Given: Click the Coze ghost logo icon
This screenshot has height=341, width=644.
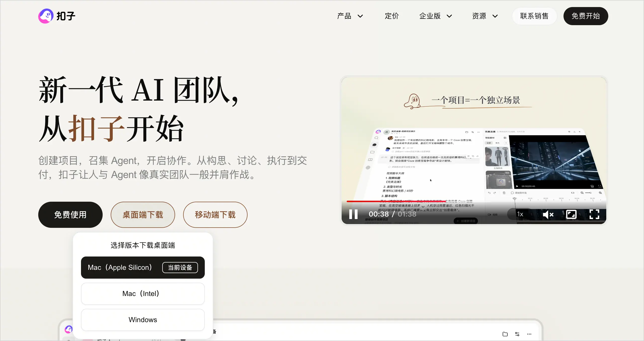Looking at the screenshot, I should point(46,16).
